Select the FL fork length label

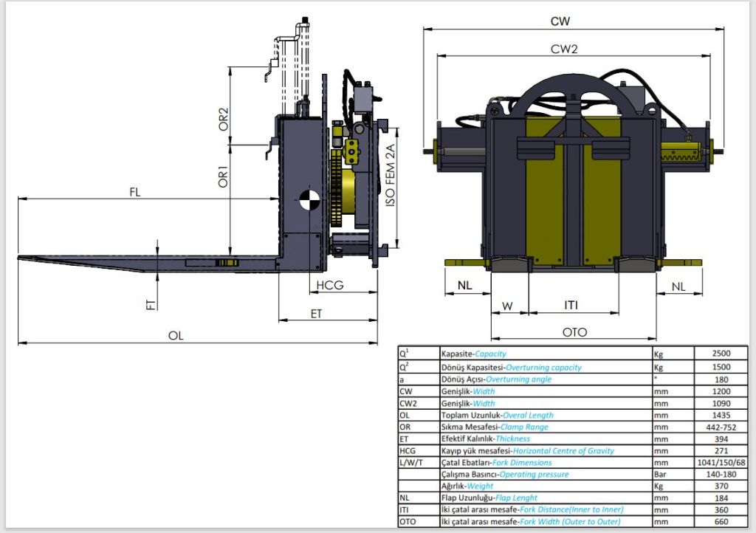135,192
